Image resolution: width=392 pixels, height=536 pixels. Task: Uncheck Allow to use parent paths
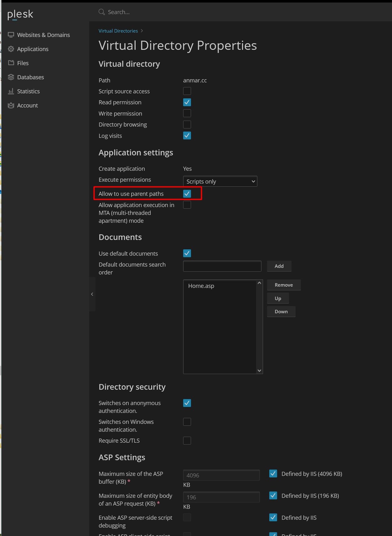pyautogui.click(x=187, y=194)
